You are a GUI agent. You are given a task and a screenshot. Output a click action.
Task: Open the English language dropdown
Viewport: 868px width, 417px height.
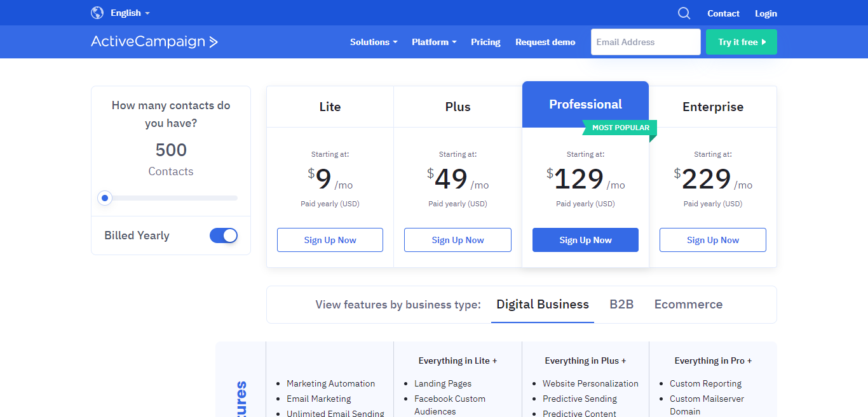click(130, 13)
